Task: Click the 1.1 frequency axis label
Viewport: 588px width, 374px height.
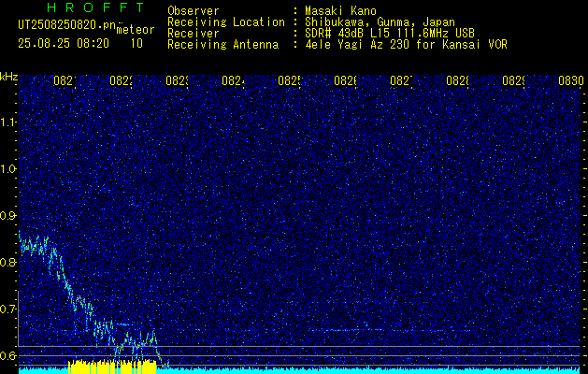Action: click(x=8, y=122)
